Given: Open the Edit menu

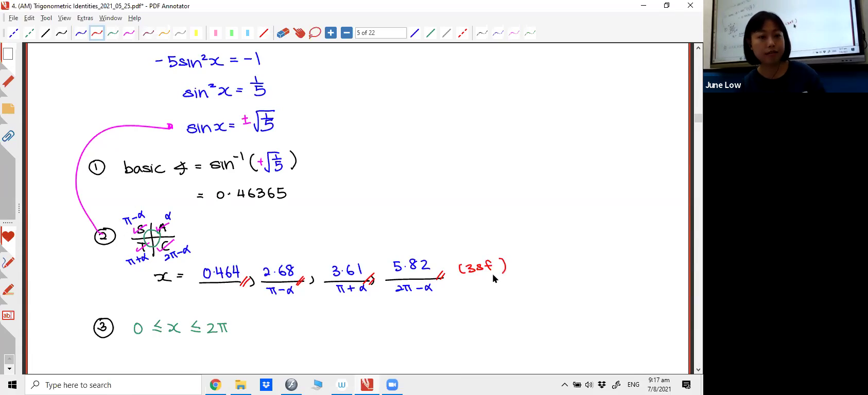Looking at the screenshot, I should point(29,18).
